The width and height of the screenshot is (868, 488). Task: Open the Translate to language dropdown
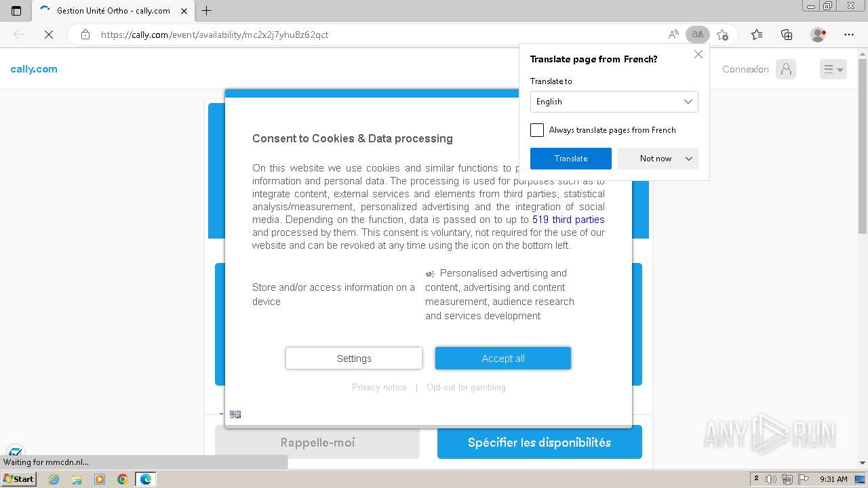point(614,102)
